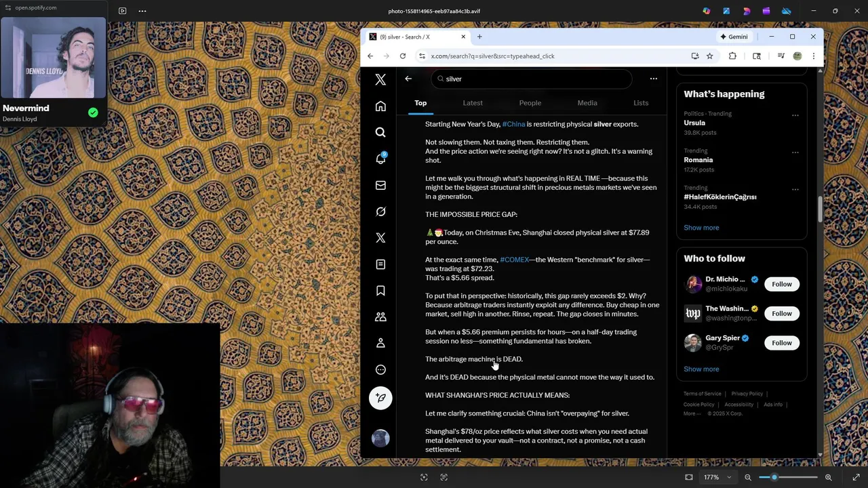
Task: Select the 'silver - Search / X' browser tab
Action: (x=417, y=37)
